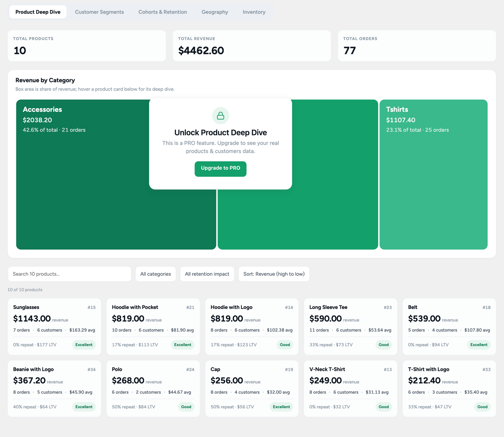Open the Hoodie with Logo product card
This screenshot has height=437, width=504.
(x=252, y=326)
